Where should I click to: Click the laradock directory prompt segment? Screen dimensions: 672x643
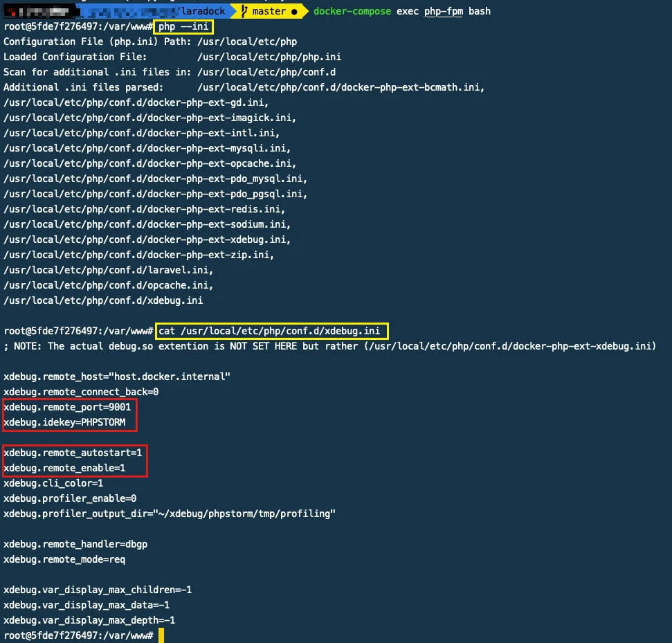(201, 12)
